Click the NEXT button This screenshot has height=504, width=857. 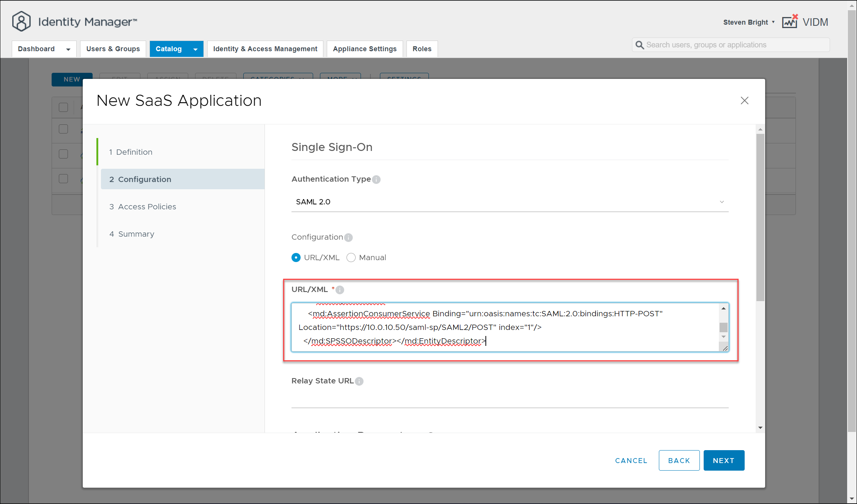click(x=723, y=460)
